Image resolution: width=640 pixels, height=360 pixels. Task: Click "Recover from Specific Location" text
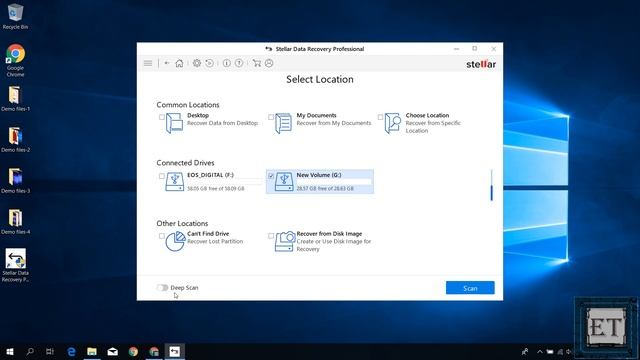coord(433,127)
